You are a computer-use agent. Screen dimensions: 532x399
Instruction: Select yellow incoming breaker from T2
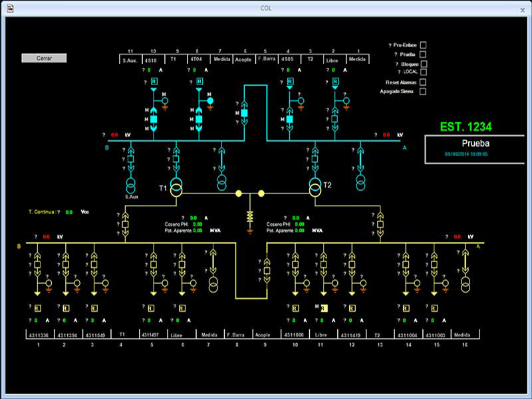pyautogui.click(x=380, y=224)
